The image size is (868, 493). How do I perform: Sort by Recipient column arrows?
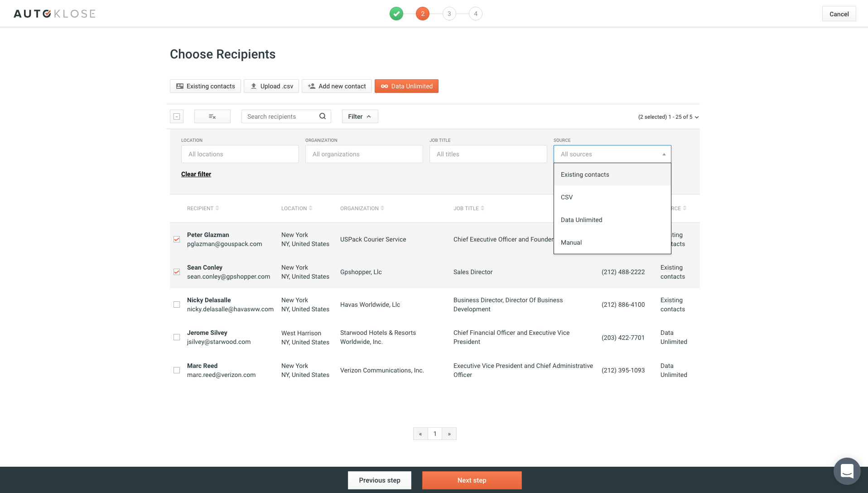click(217, 208)
